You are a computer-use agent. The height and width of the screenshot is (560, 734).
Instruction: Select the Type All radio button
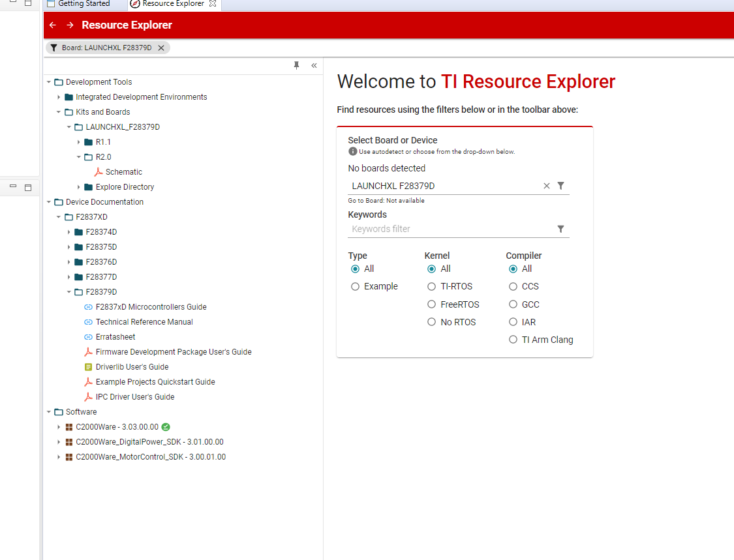tap(356, 269)
